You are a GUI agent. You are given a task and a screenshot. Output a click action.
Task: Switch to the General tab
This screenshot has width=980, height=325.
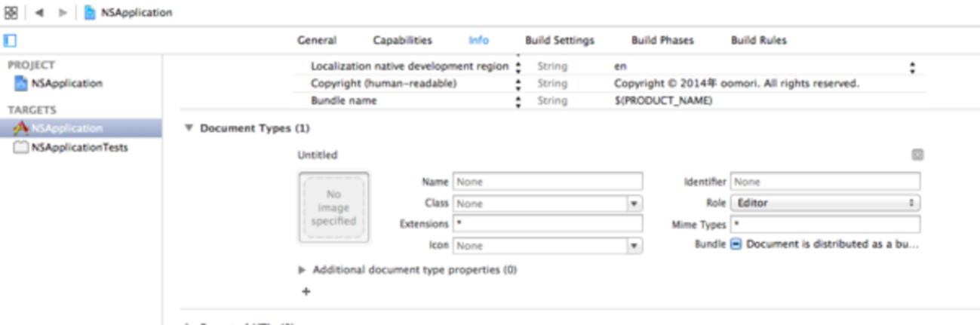317,40
